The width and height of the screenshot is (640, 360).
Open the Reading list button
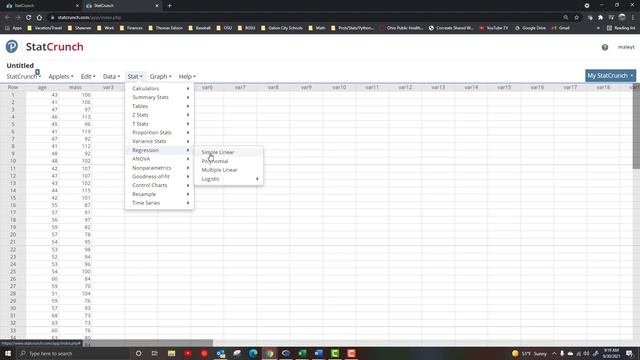621,28
